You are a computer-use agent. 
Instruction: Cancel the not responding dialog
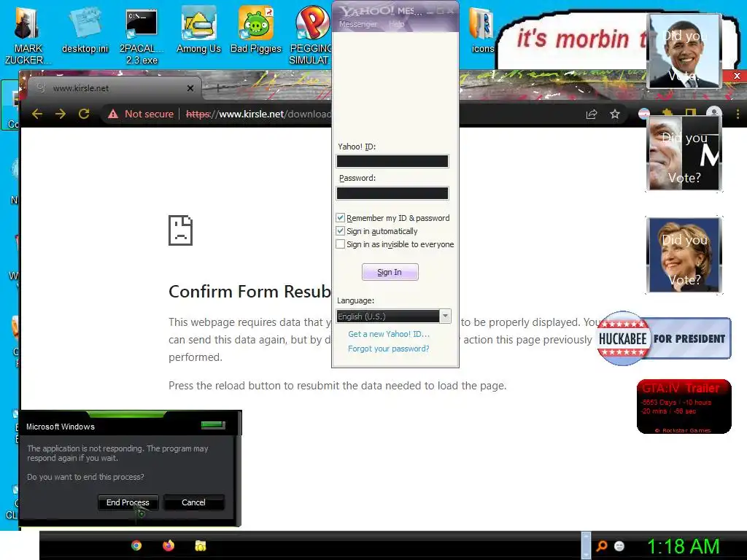193,502
